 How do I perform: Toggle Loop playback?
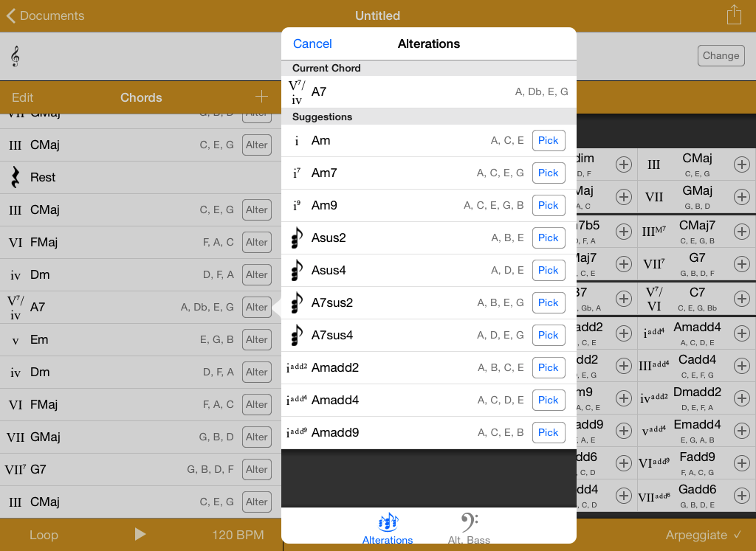click(44, 535)
